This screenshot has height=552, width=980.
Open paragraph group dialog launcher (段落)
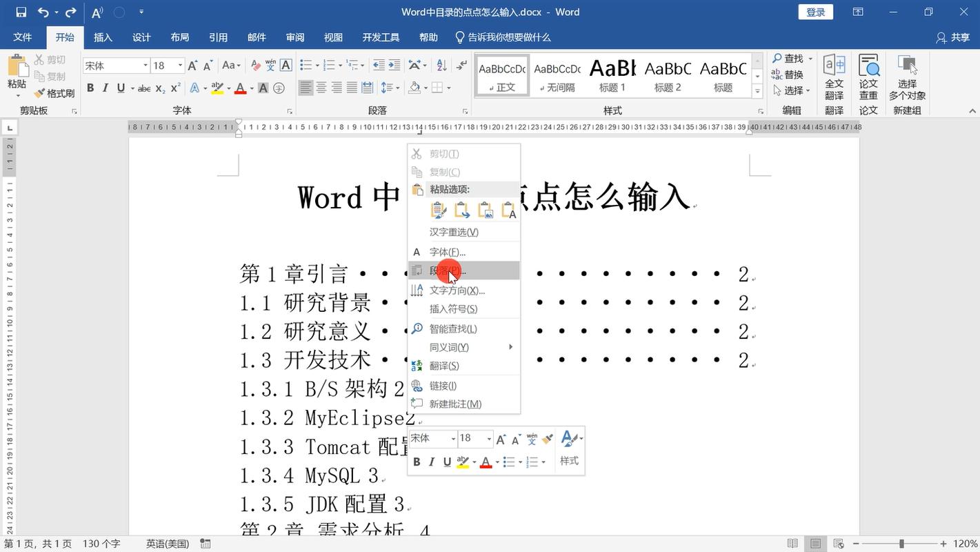point(465,111)
